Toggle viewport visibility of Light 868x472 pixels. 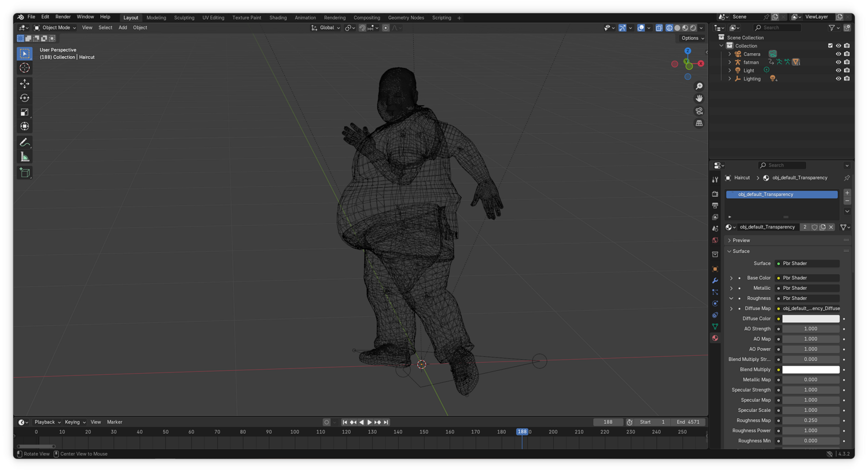[x=838, y=71]
